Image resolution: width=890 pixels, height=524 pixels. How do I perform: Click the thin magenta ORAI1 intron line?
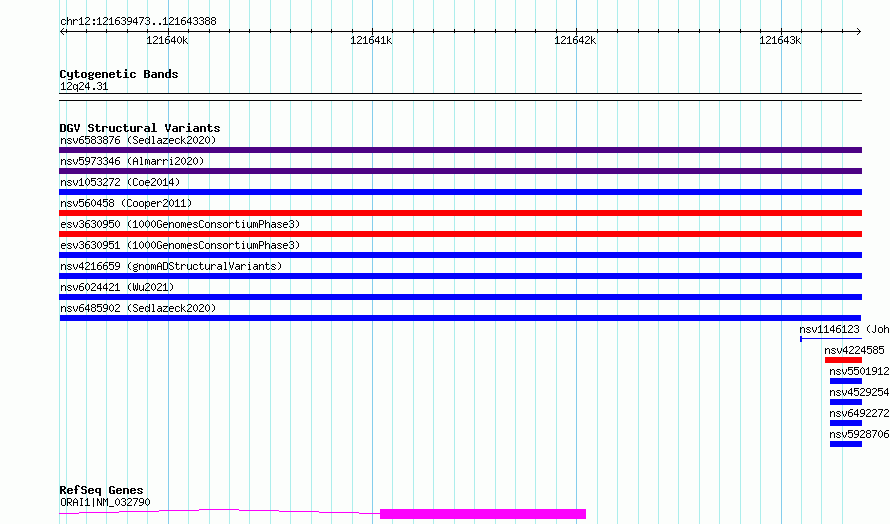[x=220, y=512]
